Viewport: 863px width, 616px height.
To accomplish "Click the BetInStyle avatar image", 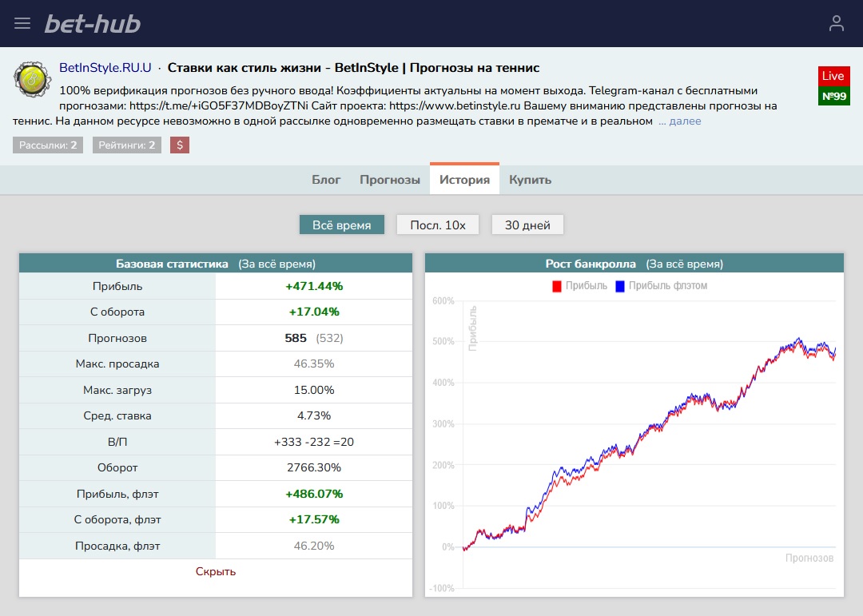I will coord(30,78).
